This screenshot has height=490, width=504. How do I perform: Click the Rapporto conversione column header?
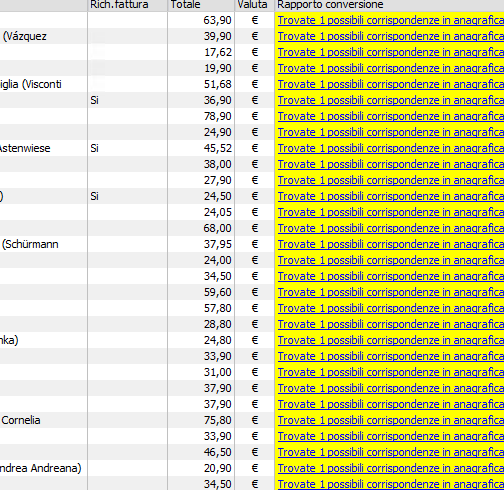[x=389, y=5]
